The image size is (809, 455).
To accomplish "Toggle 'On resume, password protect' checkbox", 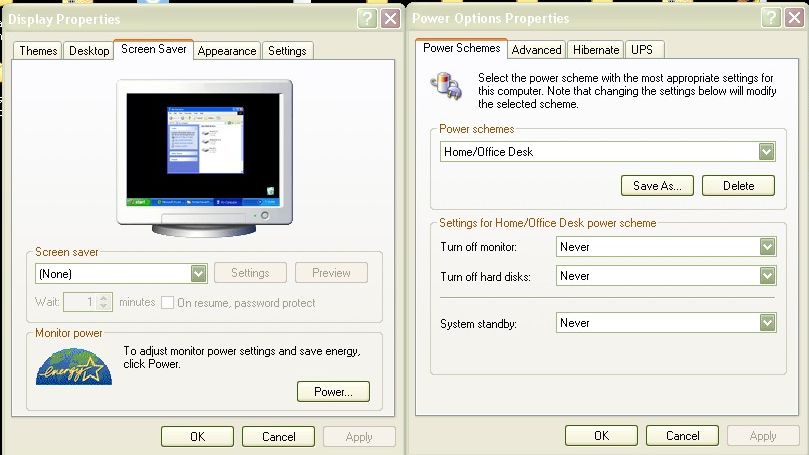I will tap(167, 303).
